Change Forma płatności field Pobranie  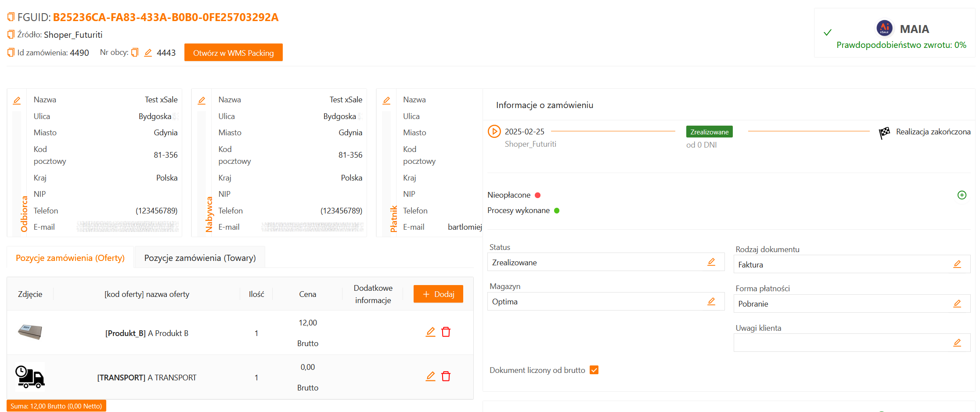coord(957,304)
